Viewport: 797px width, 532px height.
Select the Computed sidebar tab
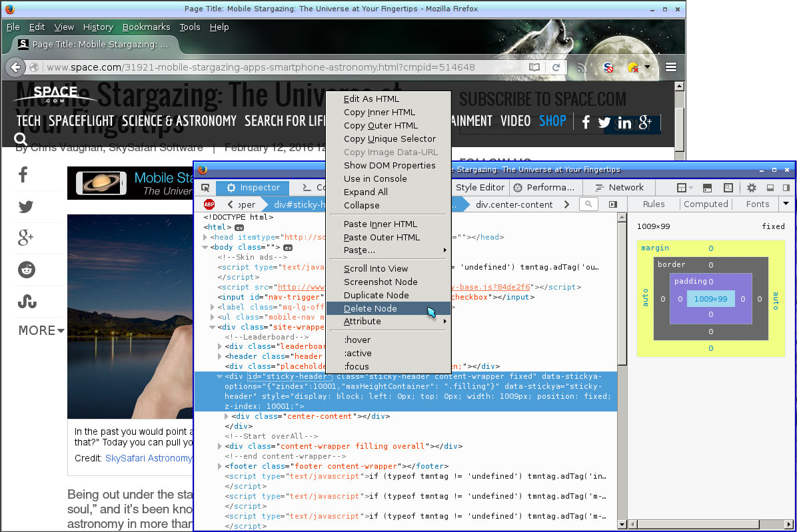(x=706, y=204)
